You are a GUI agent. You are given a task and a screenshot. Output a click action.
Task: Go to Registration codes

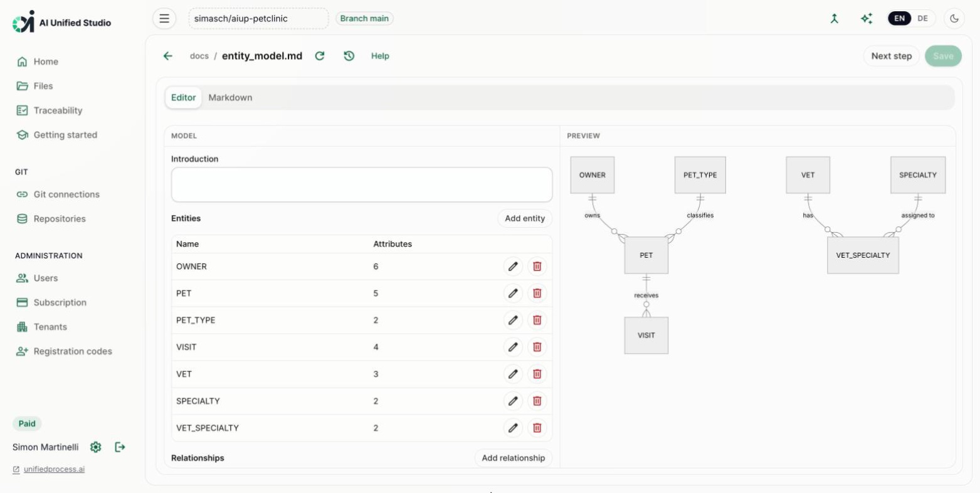pos(73,351)
